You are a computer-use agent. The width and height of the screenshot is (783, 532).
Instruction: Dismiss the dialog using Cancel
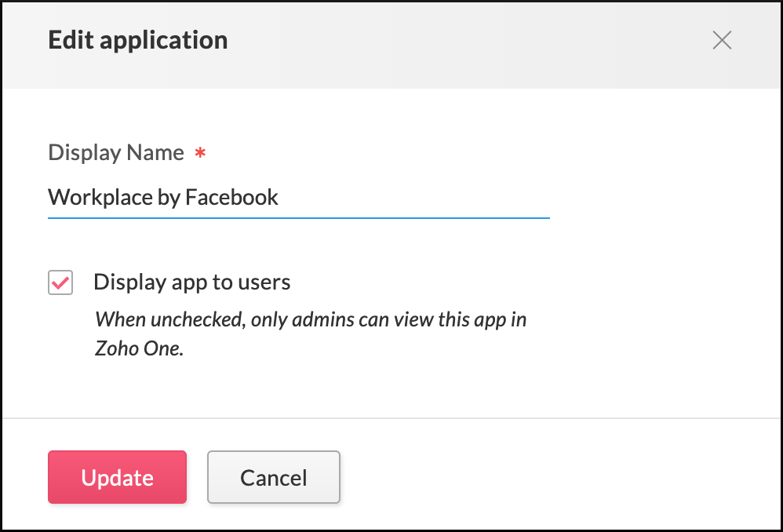(273, 477)
